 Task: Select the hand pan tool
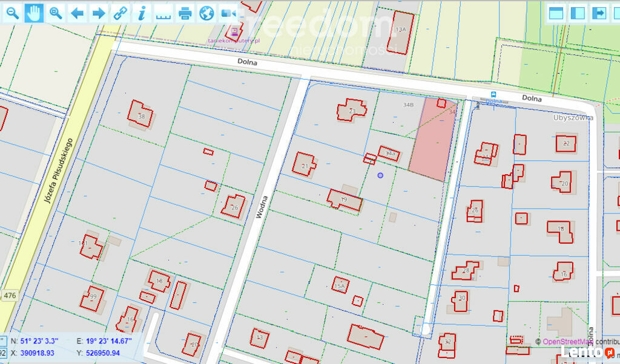[x=34, y=13]
